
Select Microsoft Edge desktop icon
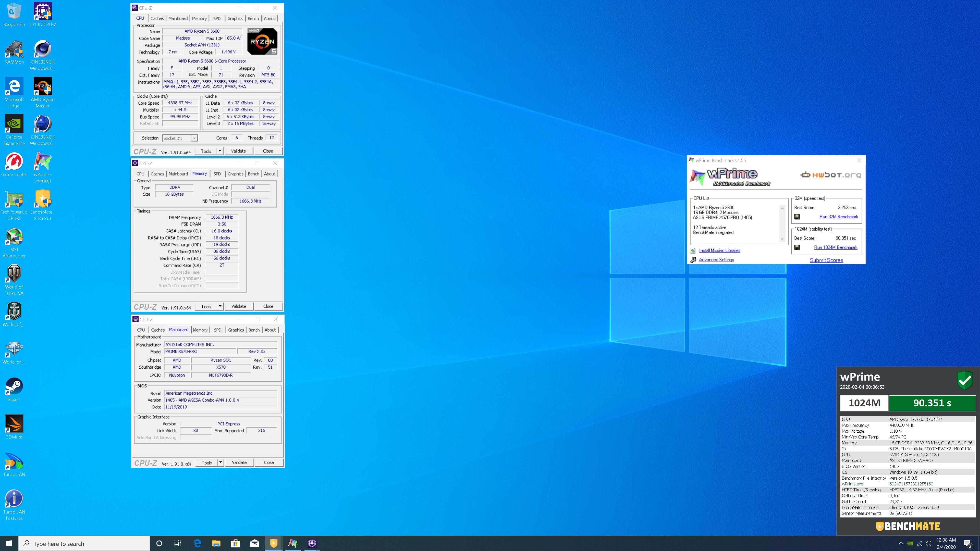(x=14, y=93)
